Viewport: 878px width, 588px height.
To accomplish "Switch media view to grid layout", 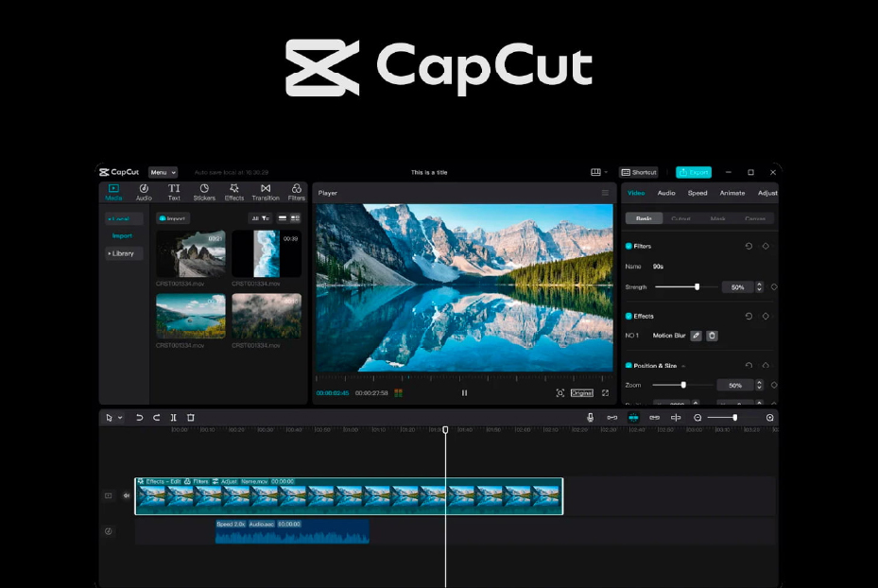I will [x=295, y=218].
